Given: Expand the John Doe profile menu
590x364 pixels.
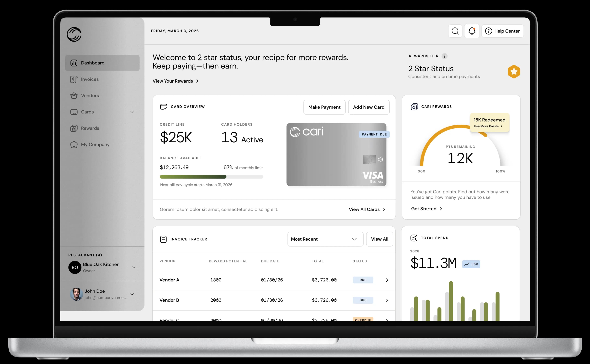Looking at the screenshot, I should [x=132, y=294].
